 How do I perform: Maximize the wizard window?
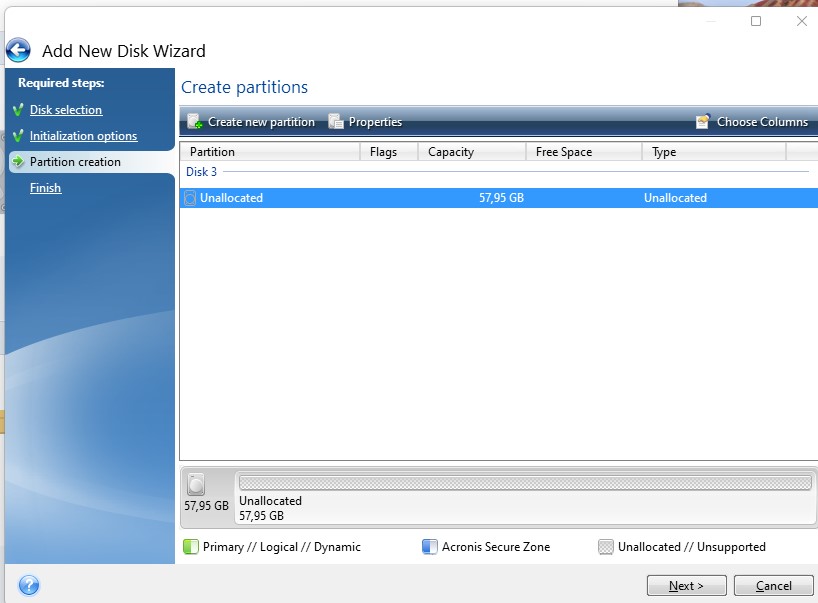[756, 21]
